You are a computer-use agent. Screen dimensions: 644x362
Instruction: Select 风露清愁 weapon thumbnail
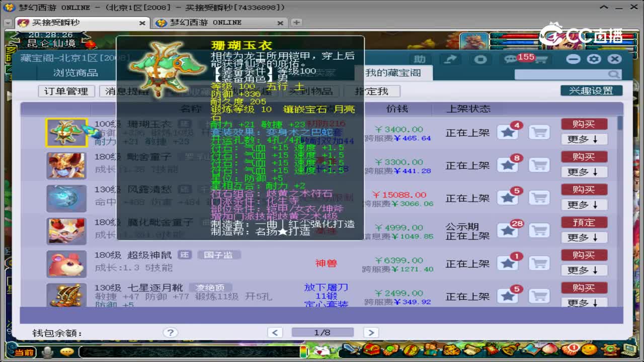pyautogui.click(x=66, y=198)
